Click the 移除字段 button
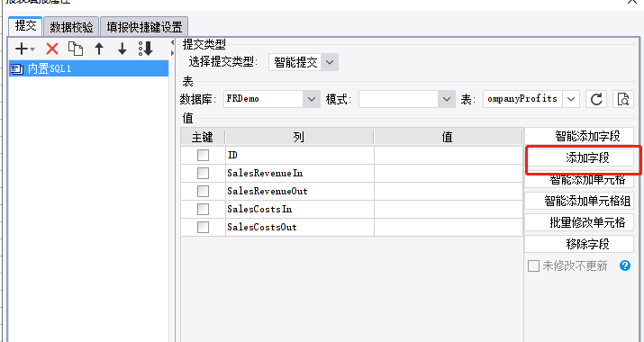Viewport: 644px width, 342px height. point(579,244)
